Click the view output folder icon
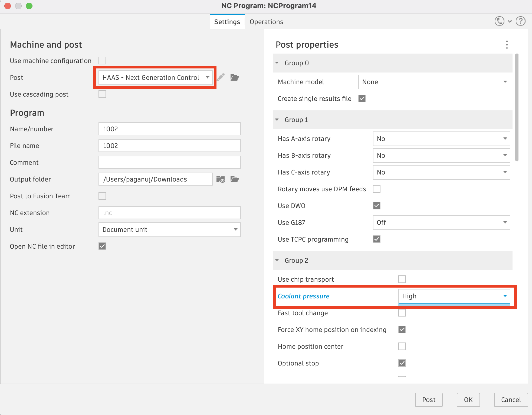Viewport: 532px width, 415px height. click(x=221, y=179)
